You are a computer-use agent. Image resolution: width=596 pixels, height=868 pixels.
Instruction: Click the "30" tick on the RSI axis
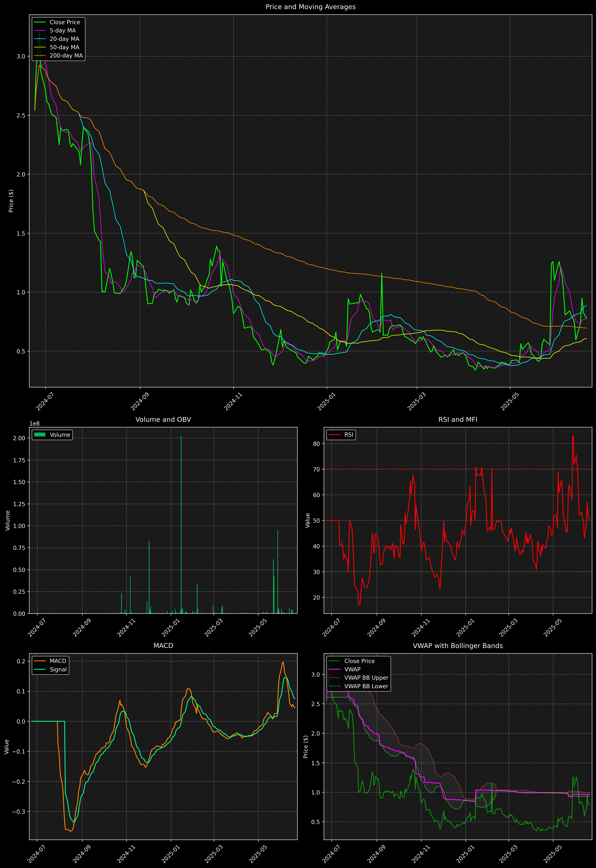click(317, 572)
